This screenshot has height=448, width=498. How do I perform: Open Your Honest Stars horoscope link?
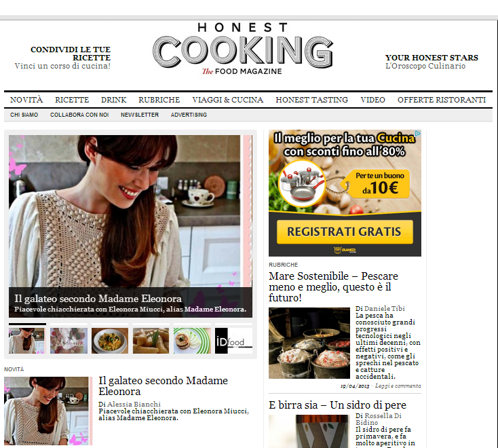[432, 62]
